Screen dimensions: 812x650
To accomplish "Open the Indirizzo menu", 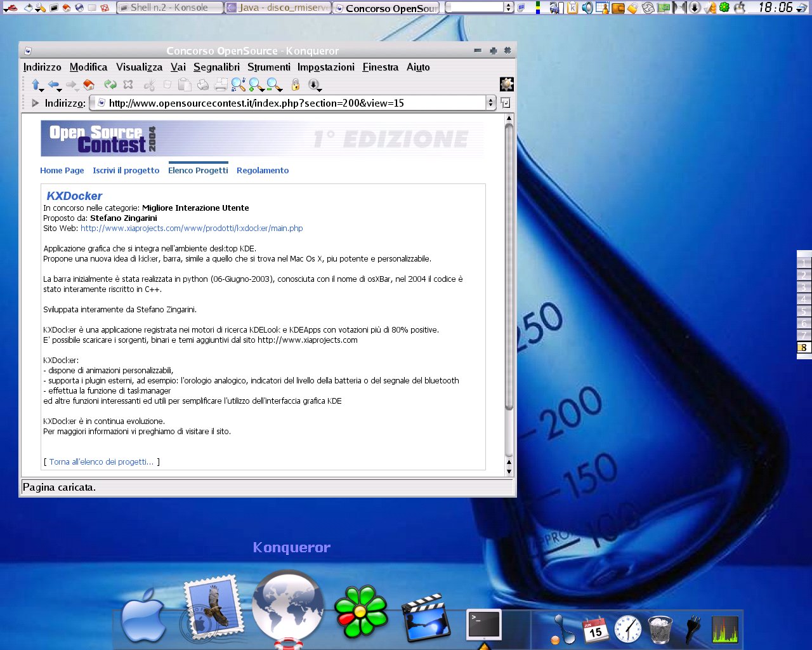I will 43,67.
